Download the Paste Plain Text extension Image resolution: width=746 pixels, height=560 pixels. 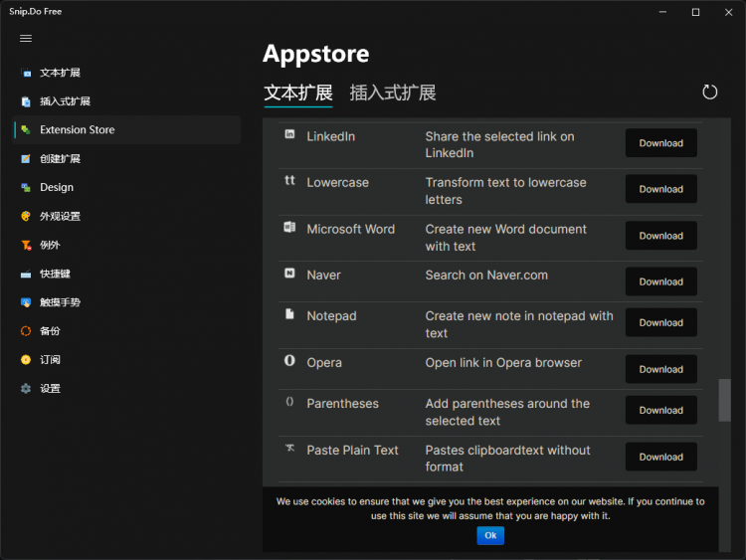pos(660,458)
